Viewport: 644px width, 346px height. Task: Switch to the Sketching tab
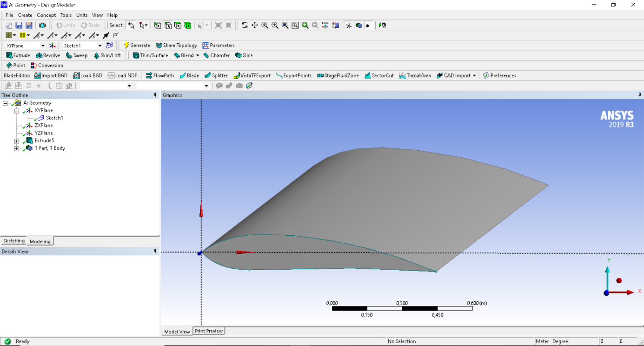pyautogui.click(x=14, y=241)
